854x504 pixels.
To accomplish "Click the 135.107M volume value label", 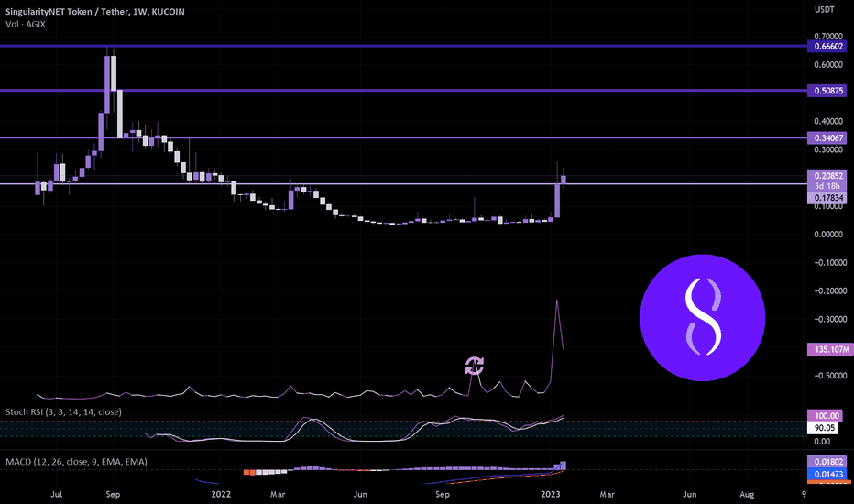I will pos(830,349).
